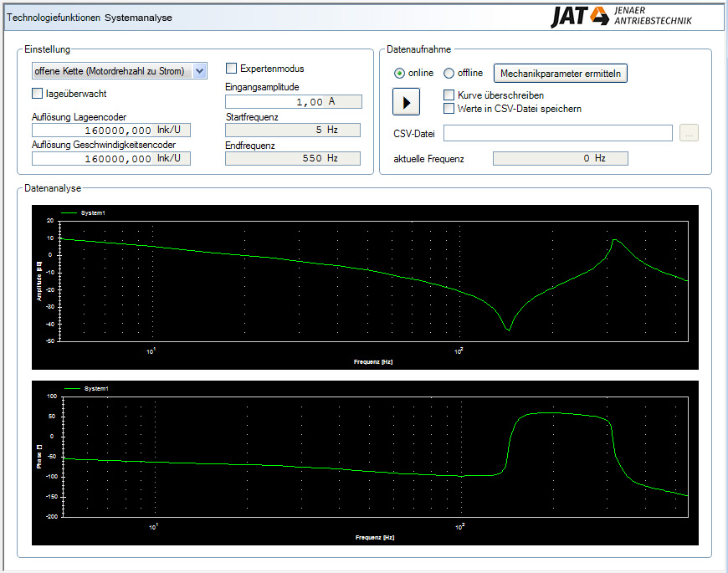
Task: Enable the Expertenmodus checkbox
Action: [232, 69]
